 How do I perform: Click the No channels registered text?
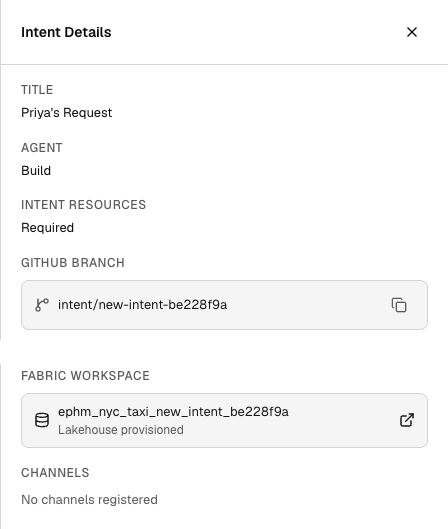pos(89,500)
